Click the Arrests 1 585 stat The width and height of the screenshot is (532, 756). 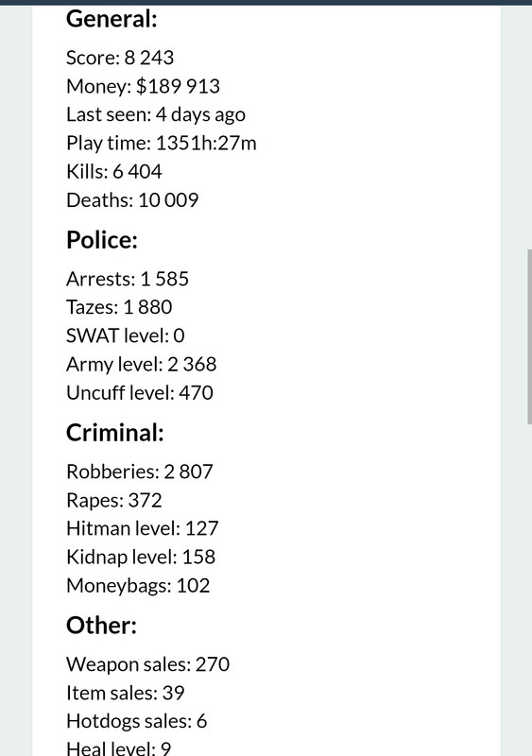click(x=128, y=279)
